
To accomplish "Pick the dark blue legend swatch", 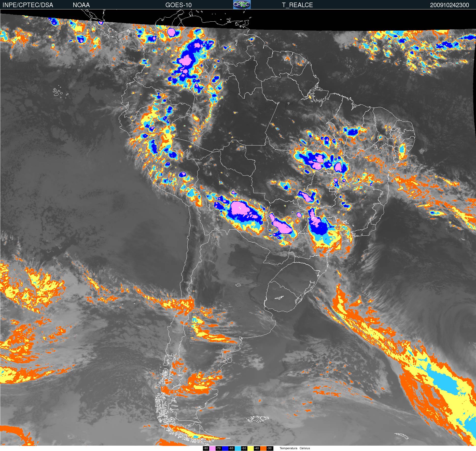I will tap(225, 448).
